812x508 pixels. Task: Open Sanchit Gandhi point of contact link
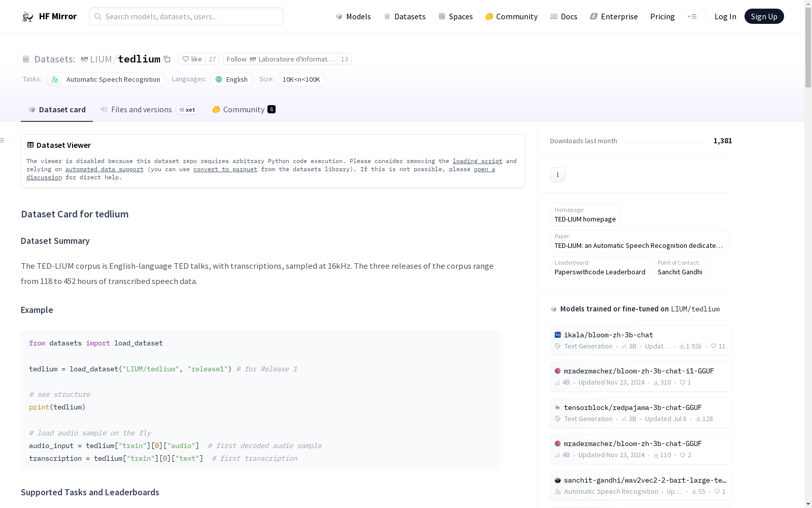[680, 268]
